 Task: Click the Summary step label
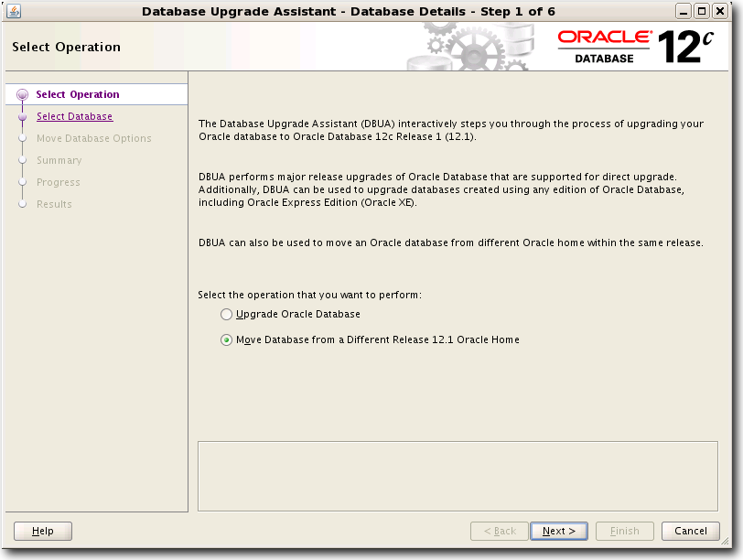[x=59, y=160]
